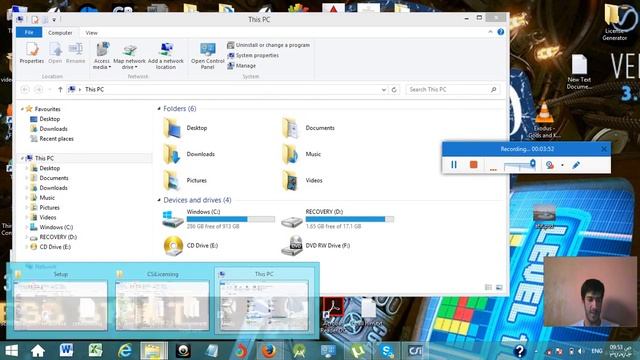Click the Windows Start button
The width and height of the screenshot is (640, 360).
pyautogui.click(x=11, y=351)
